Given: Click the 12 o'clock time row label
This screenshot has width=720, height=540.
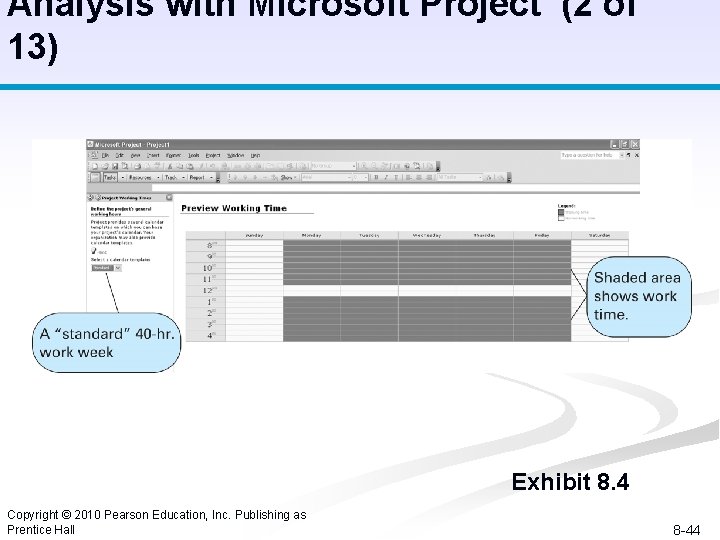Looking at the screenshot, I should pos(210,290).
